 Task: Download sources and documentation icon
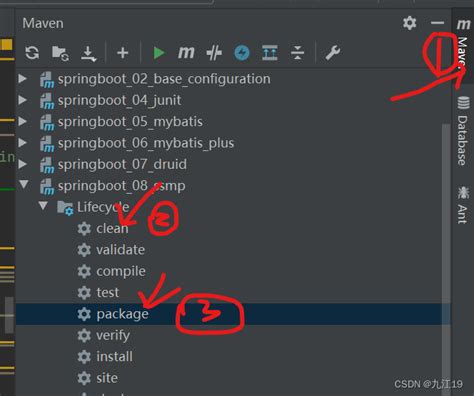[x=88, y=53]
